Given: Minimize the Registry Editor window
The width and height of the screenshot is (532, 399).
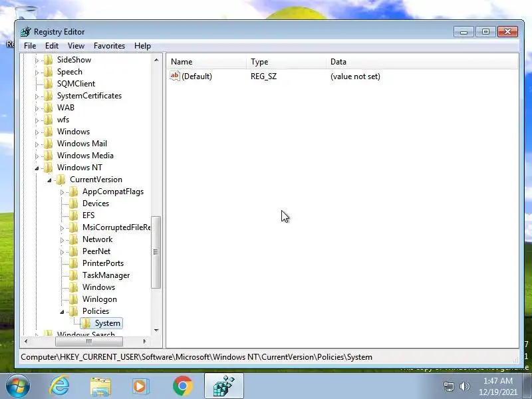Looking at the screenshot, I should tap(464, 31).
